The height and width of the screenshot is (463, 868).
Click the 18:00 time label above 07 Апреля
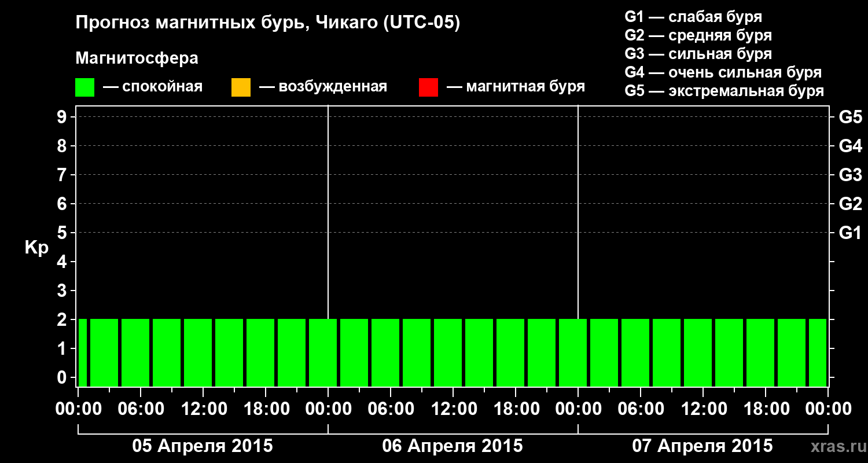pyautogui.click(x=766, y=409)
